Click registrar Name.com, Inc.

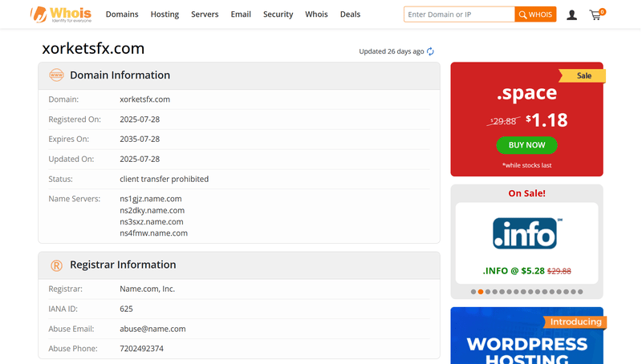(x=148, y=289)
